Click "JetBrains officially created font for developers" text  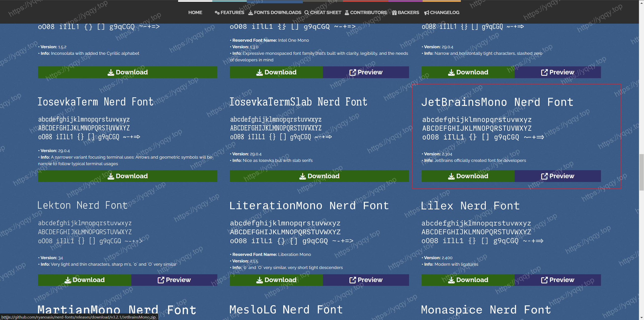point(480,160)
